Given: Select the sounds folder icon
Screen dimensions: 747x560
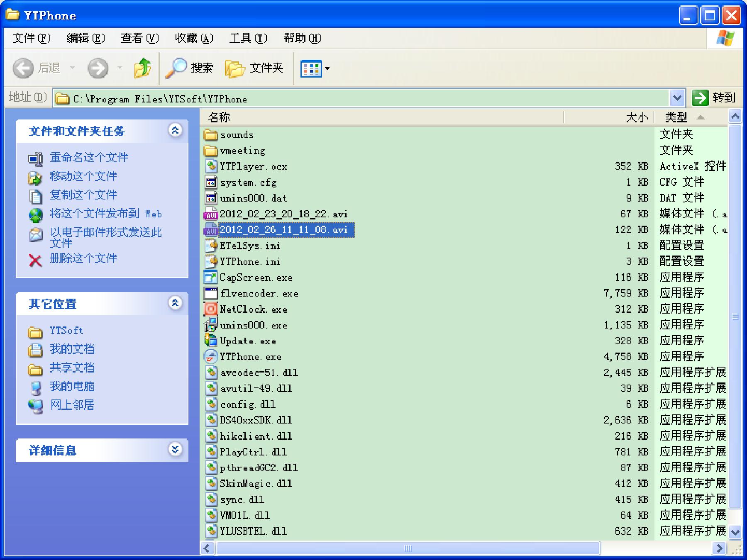Looking at the screenshot, I should pyautogui.click(x=211, y=135).
